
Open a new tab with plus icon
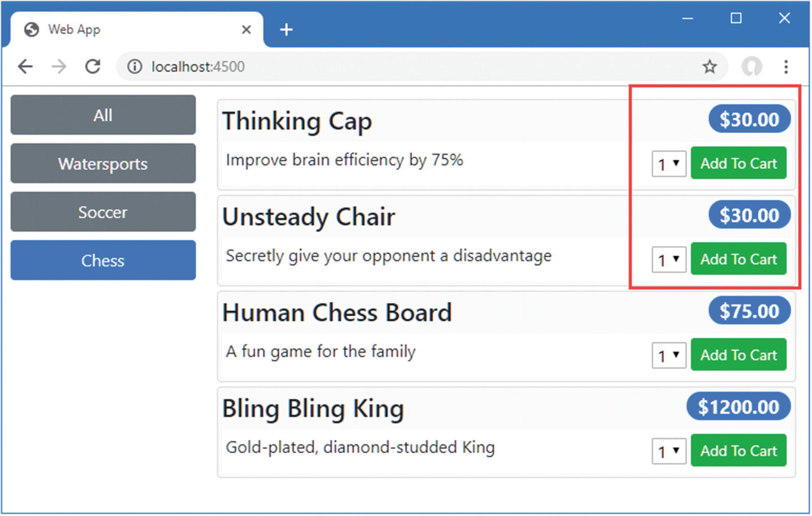pyautogui.click(x=286, y=30)
